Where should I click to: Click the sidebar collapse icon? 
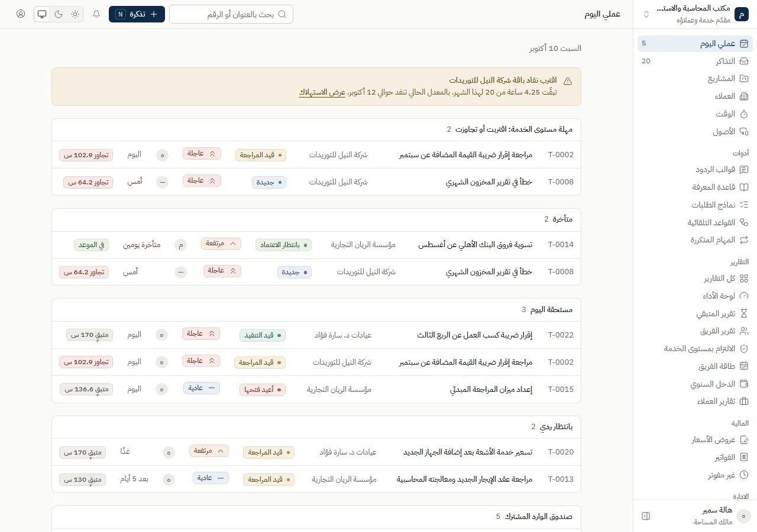click(646, 516)
